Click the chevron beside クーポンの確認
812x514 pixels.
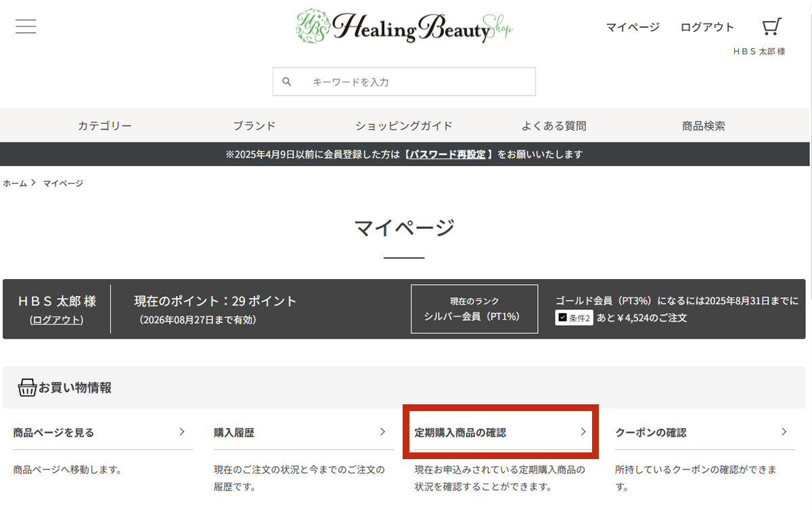[784, 432]
